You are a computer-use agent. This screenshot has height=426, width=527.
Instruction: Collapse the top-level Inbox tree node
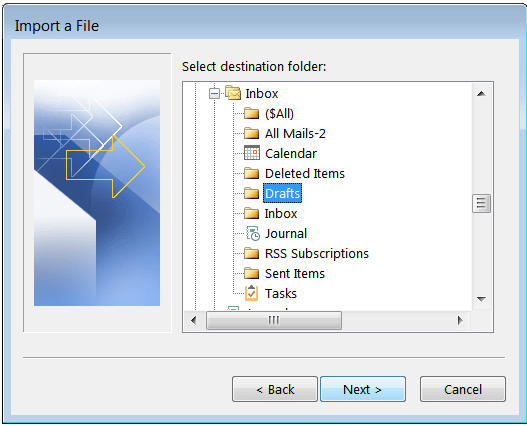tap(214, 93)
